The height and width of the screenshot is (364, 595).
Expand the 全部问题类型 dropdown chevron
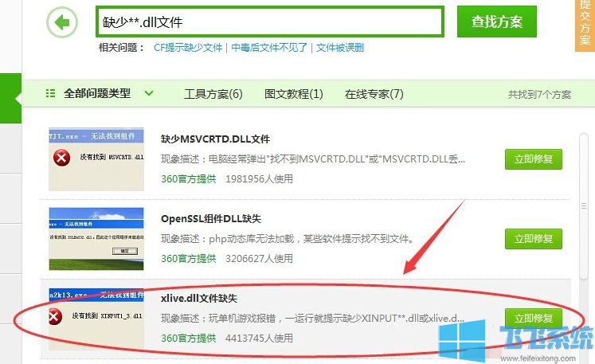149,93
